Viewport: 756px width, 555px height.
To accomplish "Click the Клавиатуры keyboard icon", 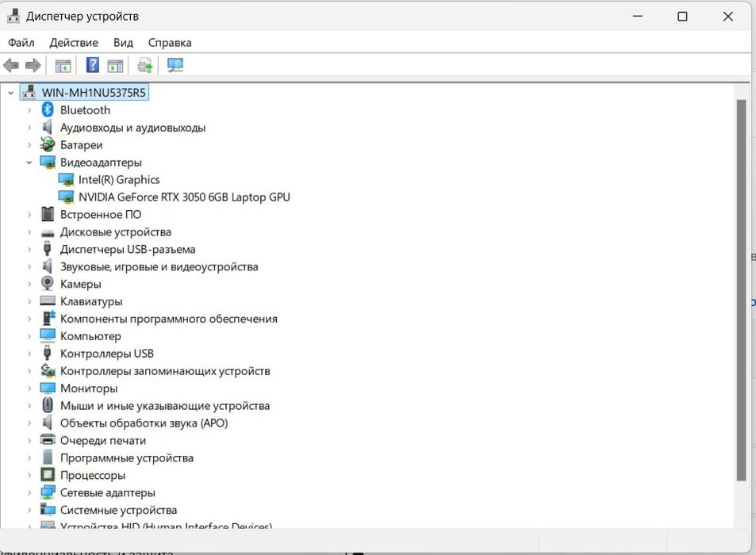I will pyautogui.click(x=48, y=300).
